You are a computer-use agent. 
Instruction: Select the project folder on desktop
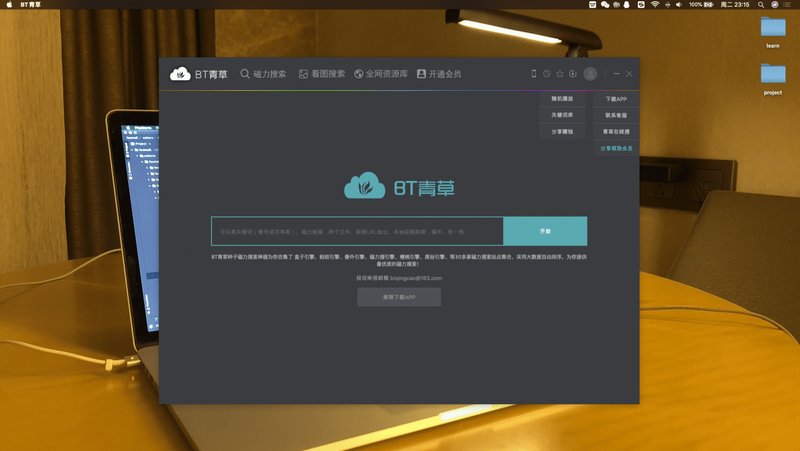coord(773,79)
